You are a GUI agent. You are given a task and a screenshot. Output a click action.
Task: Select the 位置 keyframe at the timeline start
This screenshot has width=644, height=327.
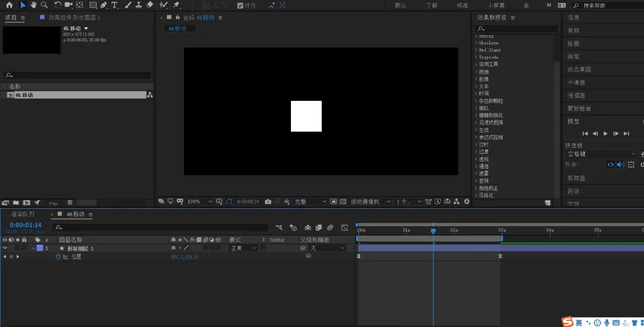(x=358, y=256)
